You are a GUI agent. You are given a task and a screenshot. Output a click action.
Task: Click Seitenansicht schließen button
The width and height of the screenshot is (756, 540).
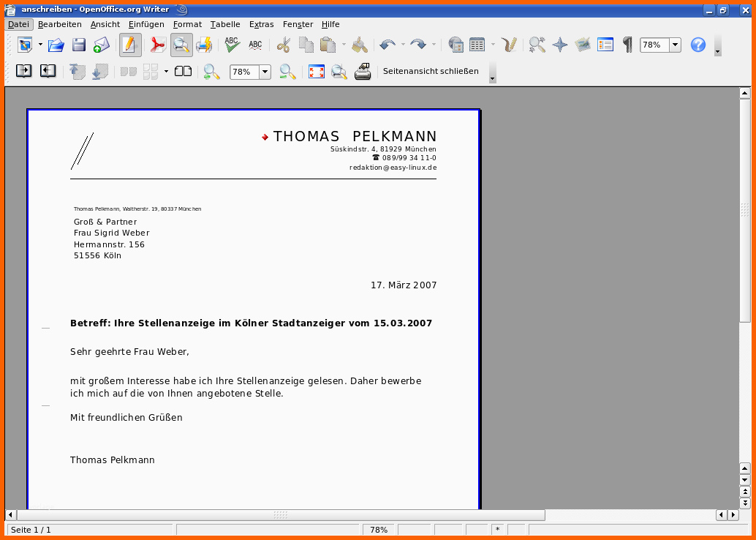[431, 72]
